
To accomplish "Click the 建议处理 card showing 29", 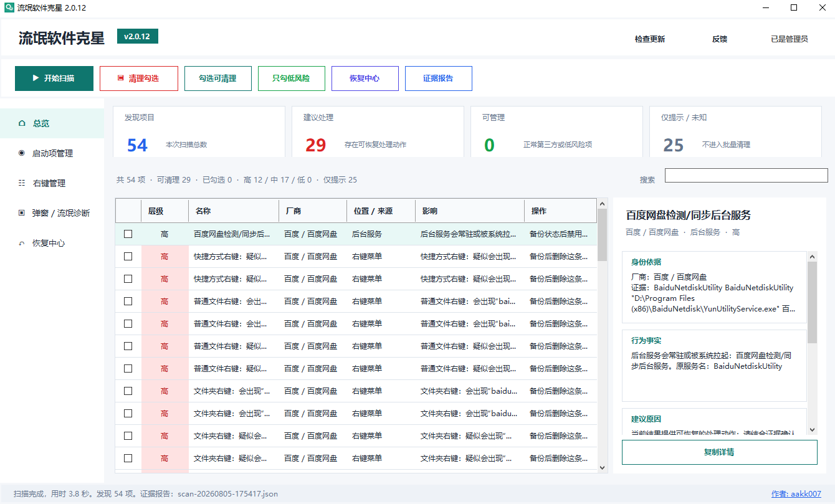I will (x=378, y=131).
